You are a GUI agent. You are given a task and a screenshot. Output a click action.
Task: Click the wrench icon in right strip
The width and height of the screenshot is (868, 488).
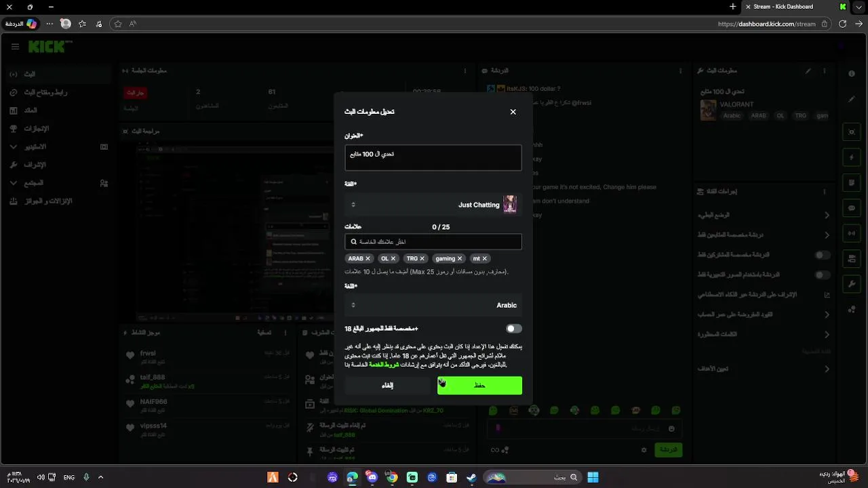852,283
